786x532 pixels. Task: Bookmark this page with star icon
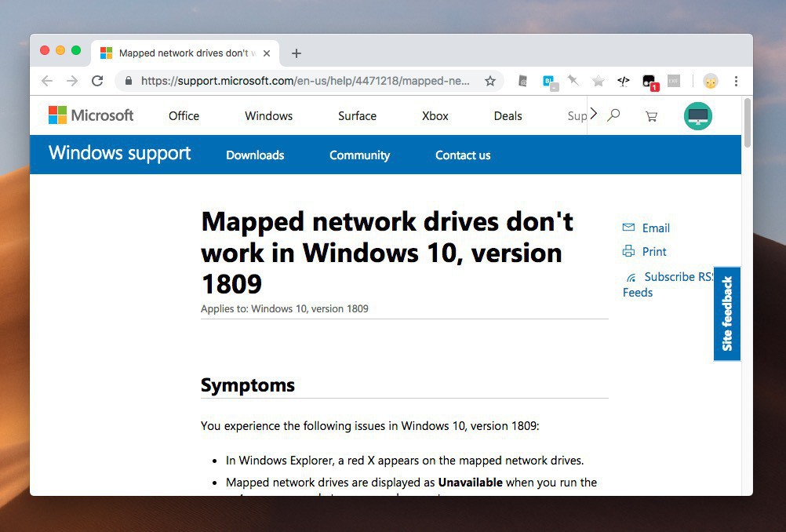[x=490, y=81]
